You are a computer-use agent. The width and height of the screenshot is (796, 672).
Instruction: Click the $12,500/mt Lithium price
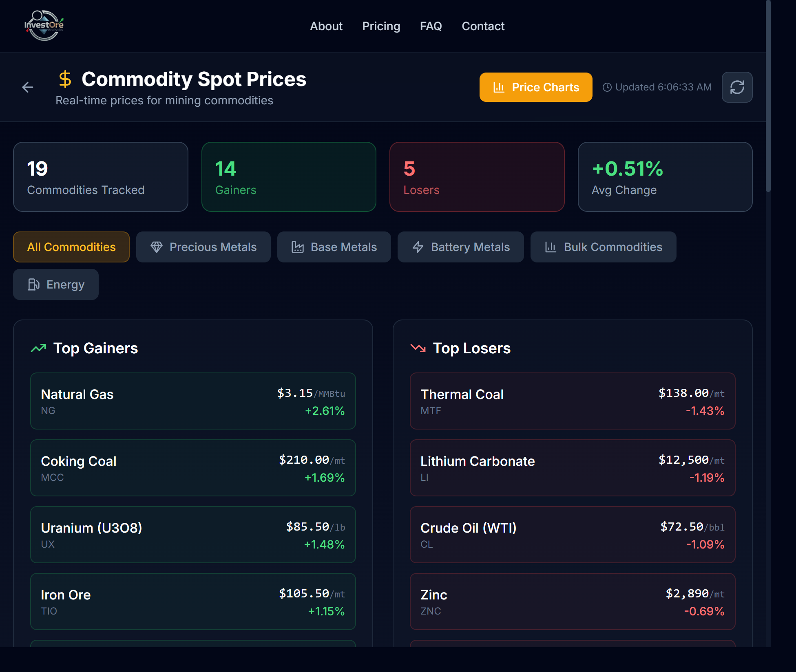[692, 460]
